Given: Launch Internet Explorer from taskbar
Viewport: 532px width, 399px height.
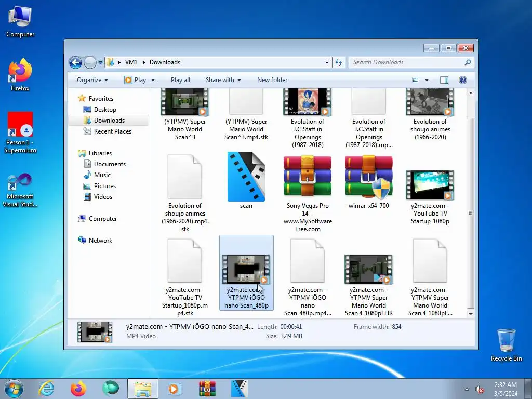Looking at the screenshot, I should 46,389.
